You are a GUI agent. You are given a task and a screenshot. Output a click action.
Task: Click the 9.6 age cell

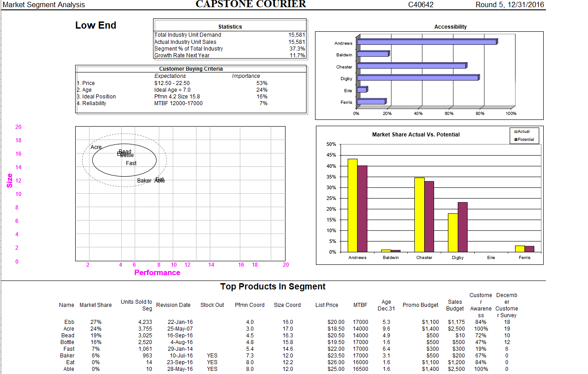pyautogui.click(x=387, y=329)
